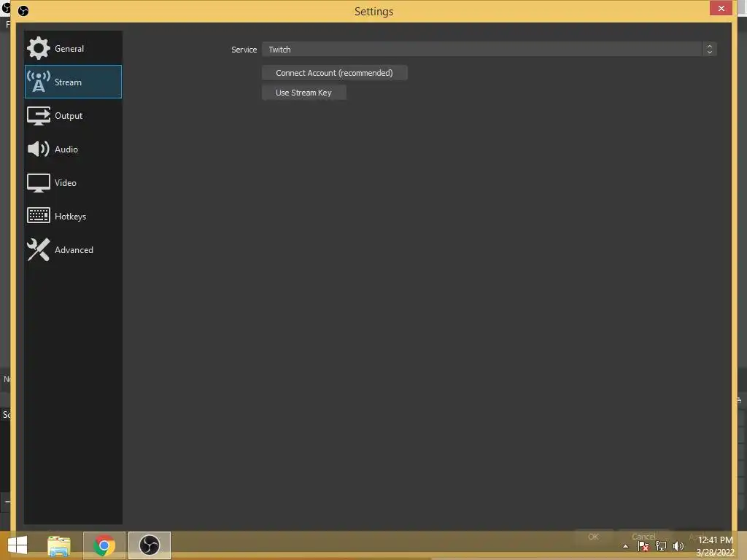Show hidden system tray icons
The width and height of the screenshot is (747, 560).
(625, 546)
